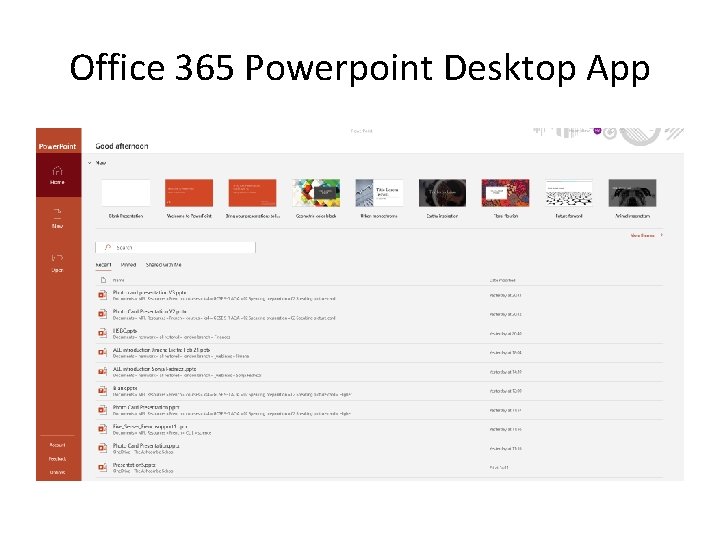This screenshot has width=720, height=540.
Task: Open Photo Card Presentation V2.pptx
Action: click(x=379, y=315)
